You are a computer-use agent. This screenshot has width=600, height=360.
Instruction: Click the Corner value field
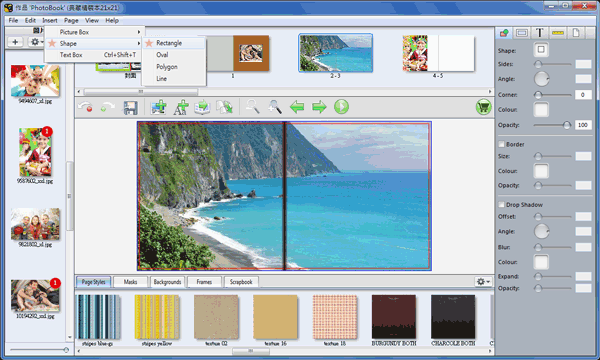583,94
